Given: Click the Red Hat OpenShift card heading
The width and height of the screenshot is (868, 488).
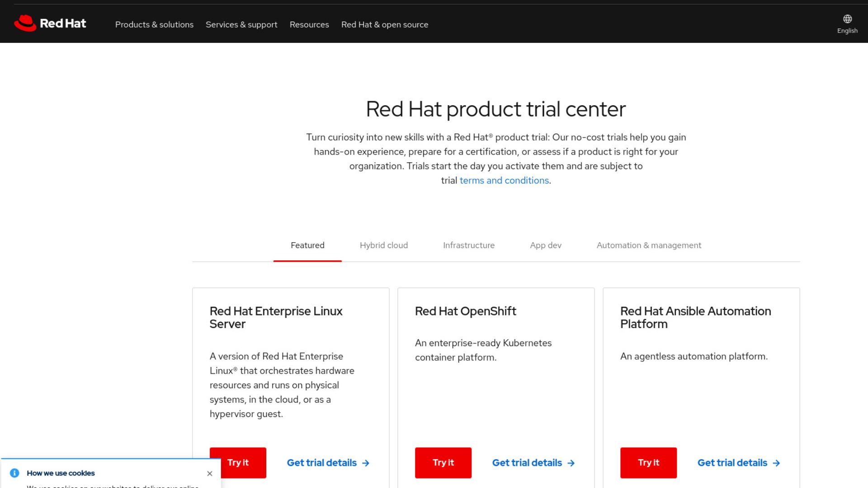Looking at the screenshot, I should 465,311.
